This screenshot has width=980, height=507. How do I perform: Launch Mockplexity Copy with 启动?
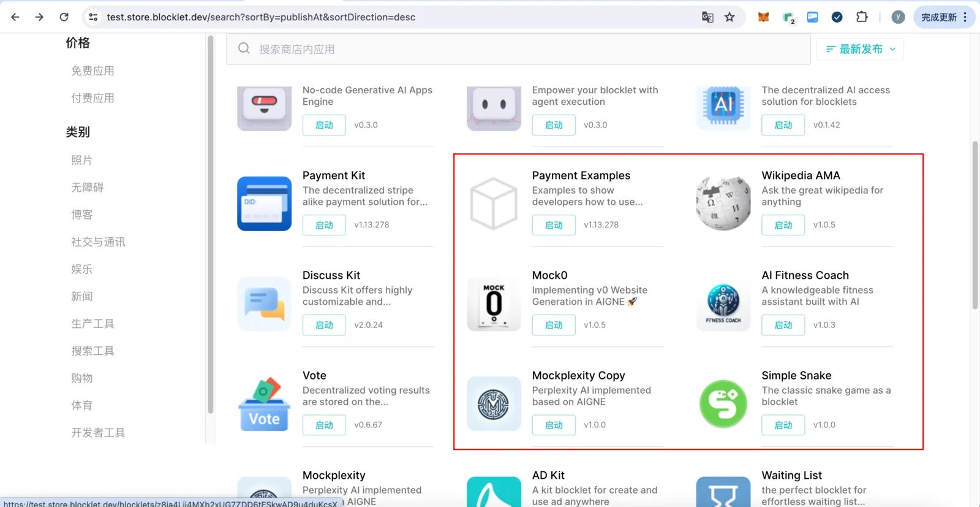554,425
